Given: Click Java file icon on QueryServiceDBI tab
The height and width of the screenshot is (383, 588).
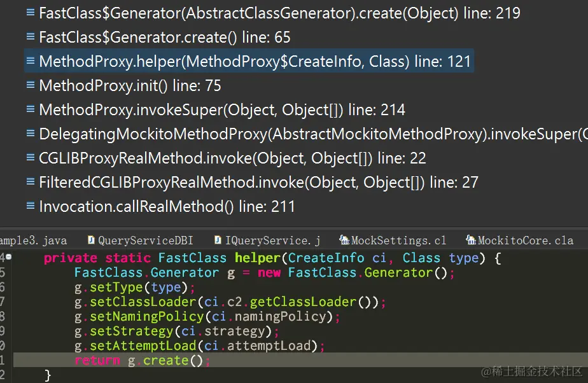Looking at the screenshot, I should [x=91, y=240].
